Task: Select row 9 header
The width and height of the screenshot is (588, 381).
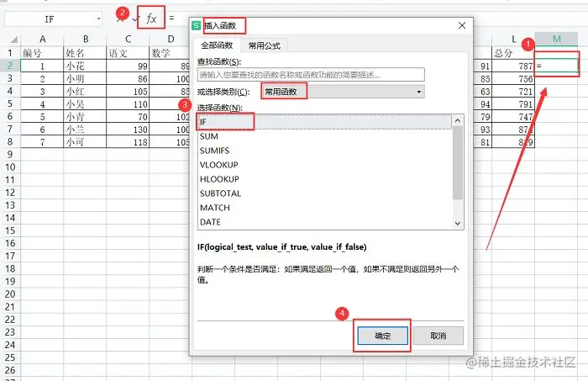Action: coord(10,154)
